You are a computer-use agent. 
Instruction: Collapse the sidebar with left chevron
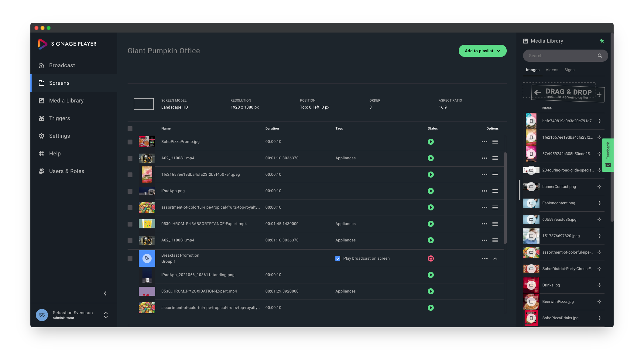[x=105, y=293]
